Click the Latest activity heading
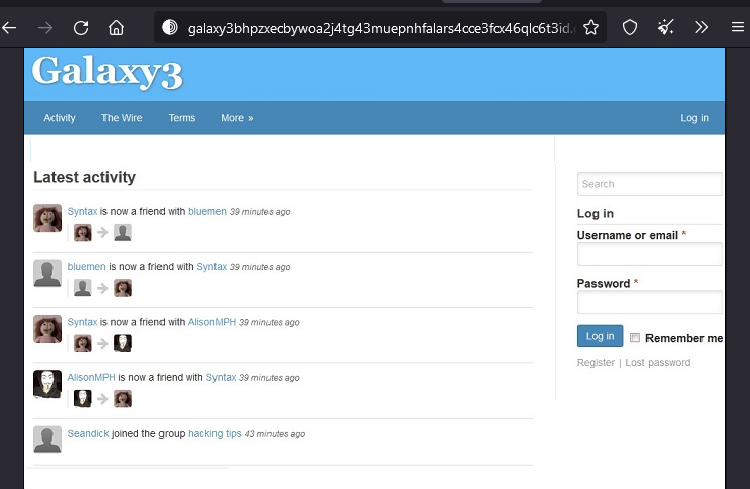Viewport: 750px width, 489px height. [x=85, y=177]
